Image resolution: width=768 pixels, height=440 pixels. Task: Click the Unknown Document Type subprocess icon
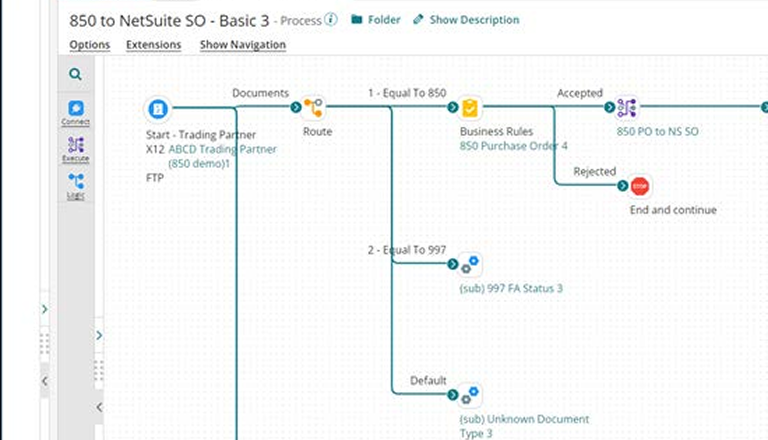pos(470,395)
